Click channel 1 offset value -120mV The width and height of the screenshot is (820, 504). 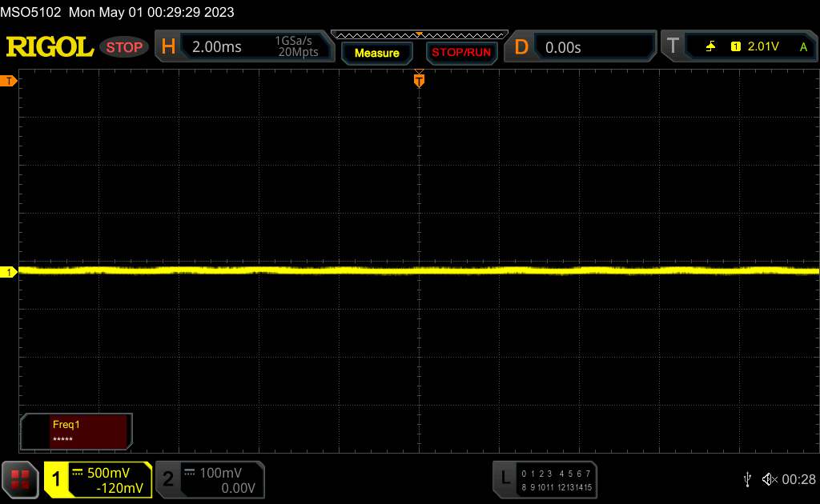pos(119,488)
